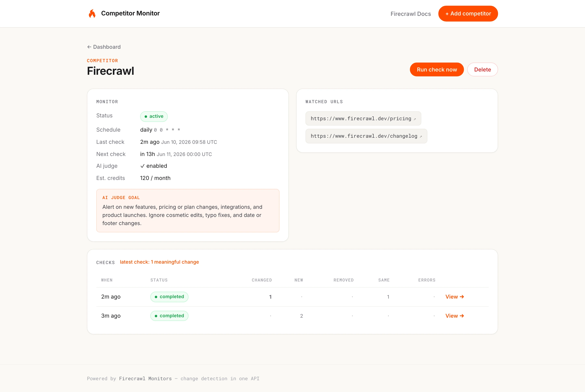Click the '2m ago' check time cell
Image resolution: width=585 pixels, height=392 pixels.
[111, 297]
